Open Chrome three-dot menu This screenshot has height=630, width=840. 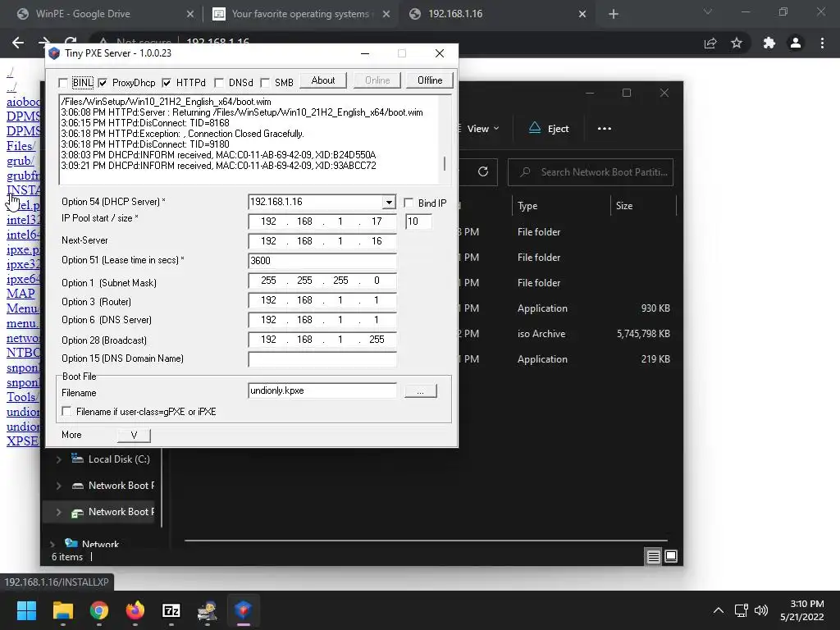[822, 43]
